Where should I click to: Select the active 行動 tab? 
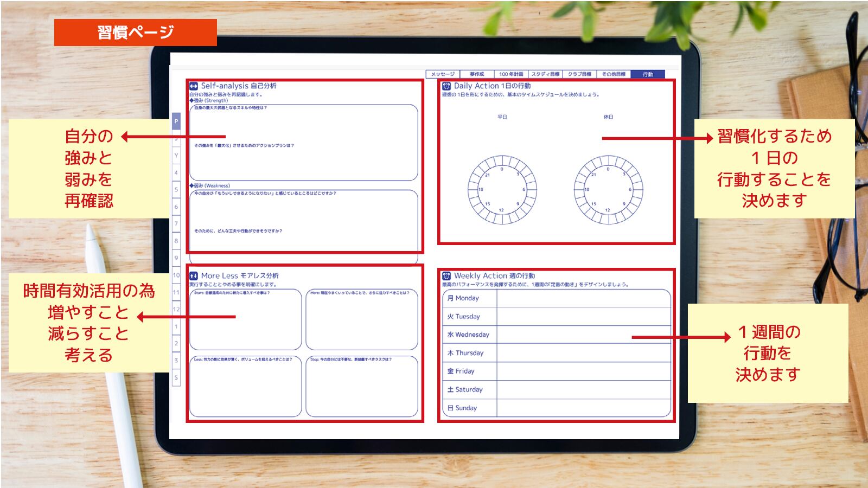648,74
